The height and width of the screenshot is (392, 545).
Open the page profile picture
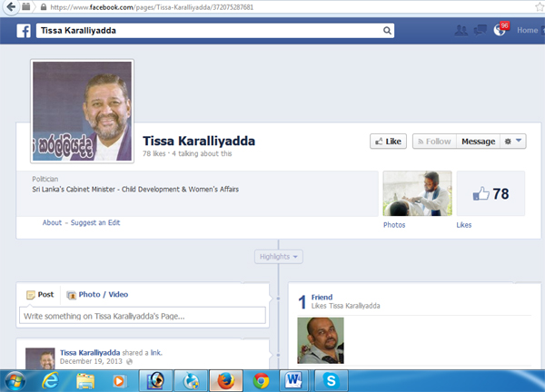click(83, 111)
